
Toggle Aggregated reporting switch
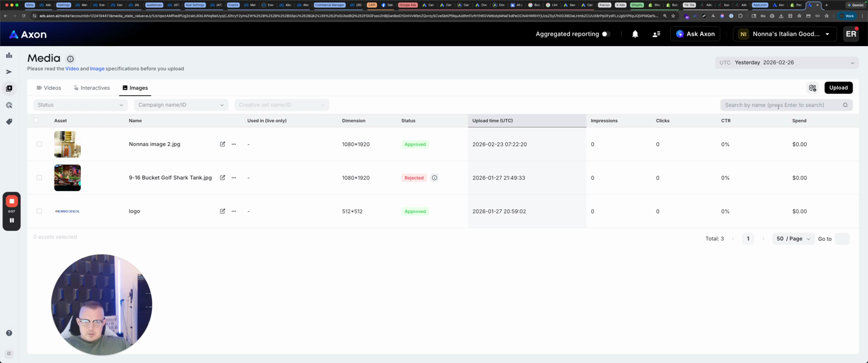(606, 34)
